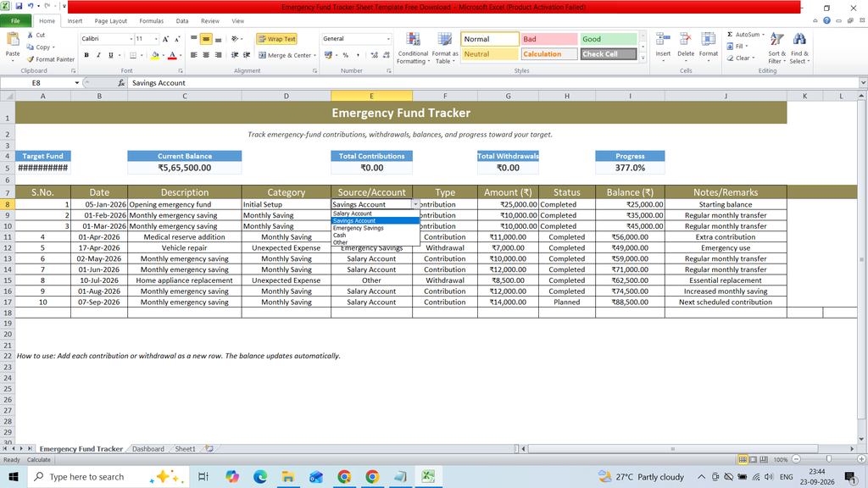Decrease font size with shrink font icon

click(177, 39)
